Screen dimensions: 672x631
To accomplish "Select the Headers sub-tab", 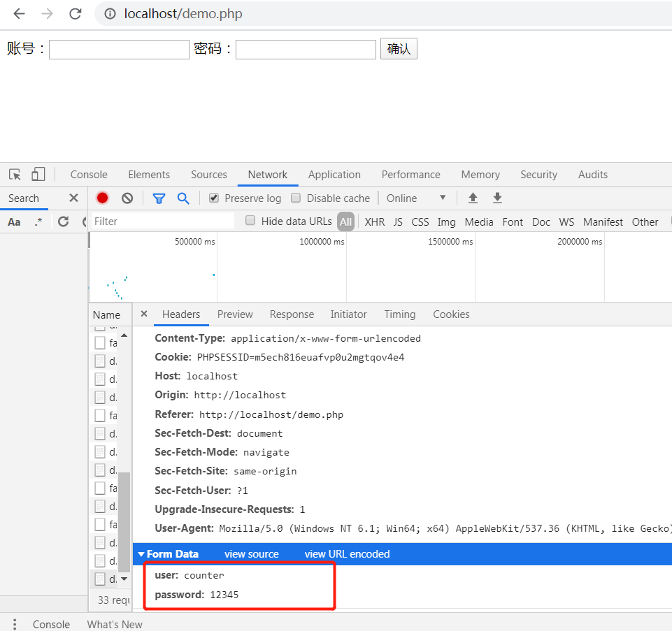I will pos(181,314).
